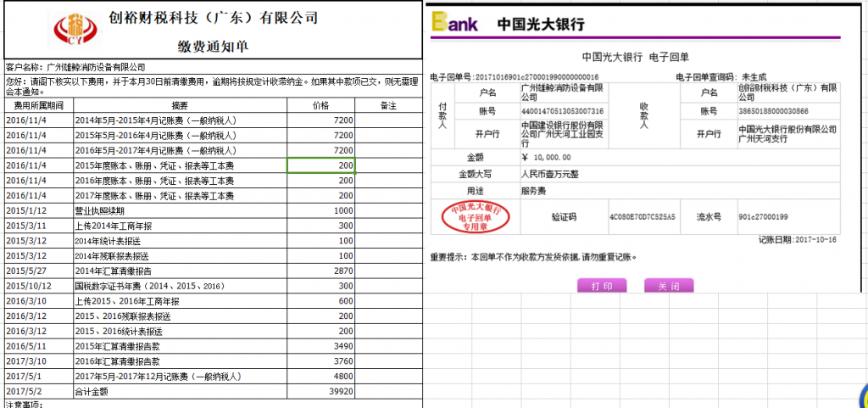
Task: Select date cell 2015/1/12
Action: point(39,211)
